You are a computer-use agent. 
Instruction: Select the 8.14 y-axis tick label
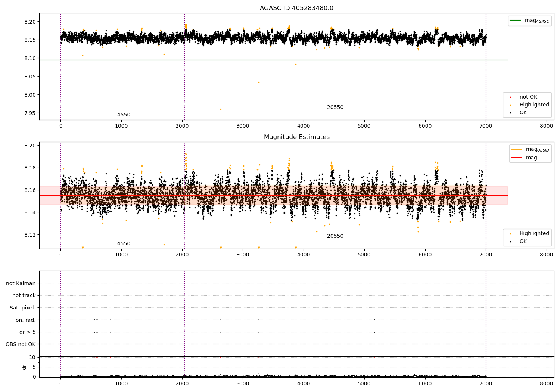coord(29,212)
